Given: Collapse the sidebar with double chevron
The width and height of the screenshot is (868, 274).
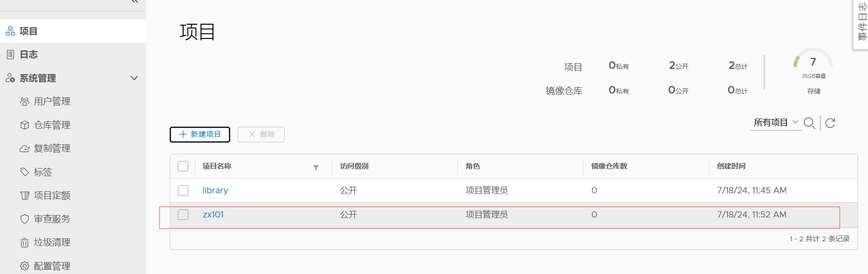Looking at the screenshot, I should pyautogui.click(x=135, y=1).
